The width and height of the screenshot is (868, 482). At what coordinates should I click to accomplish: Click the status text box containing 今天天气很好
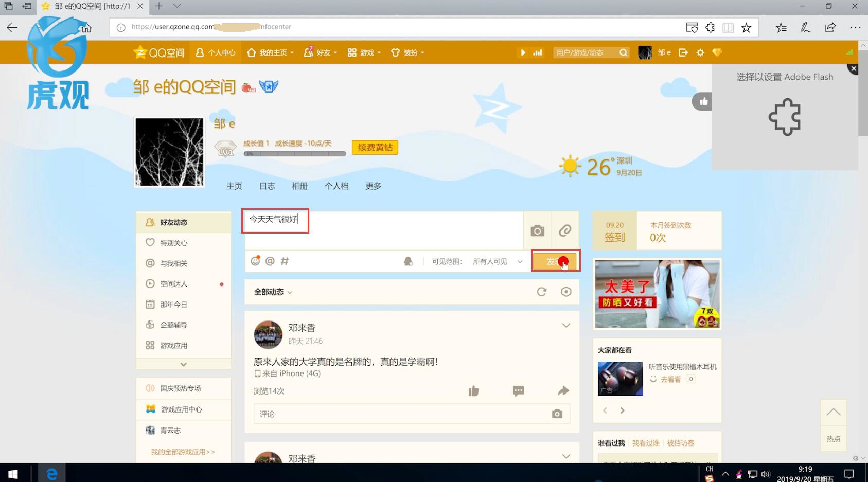[384, 230]
